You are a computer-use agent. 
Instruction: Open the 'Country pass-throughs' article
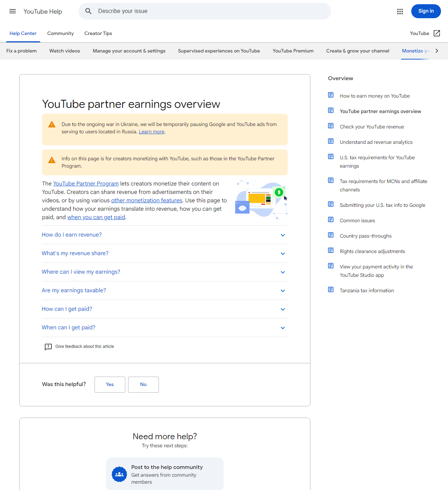(366, 236)
